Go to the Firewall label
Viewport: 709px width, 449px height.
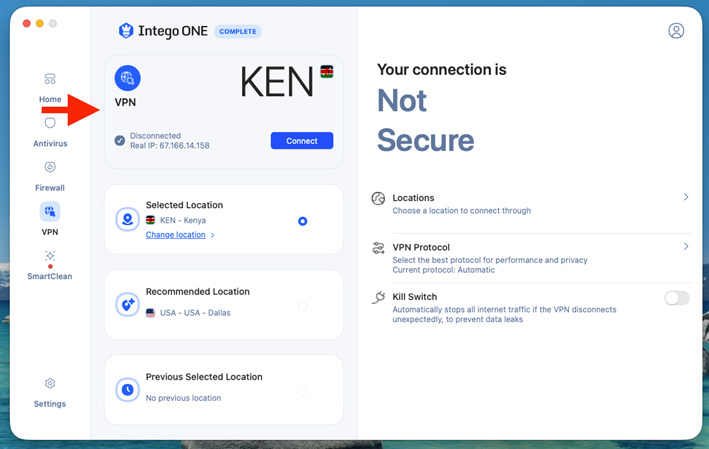tap(50, 188)
